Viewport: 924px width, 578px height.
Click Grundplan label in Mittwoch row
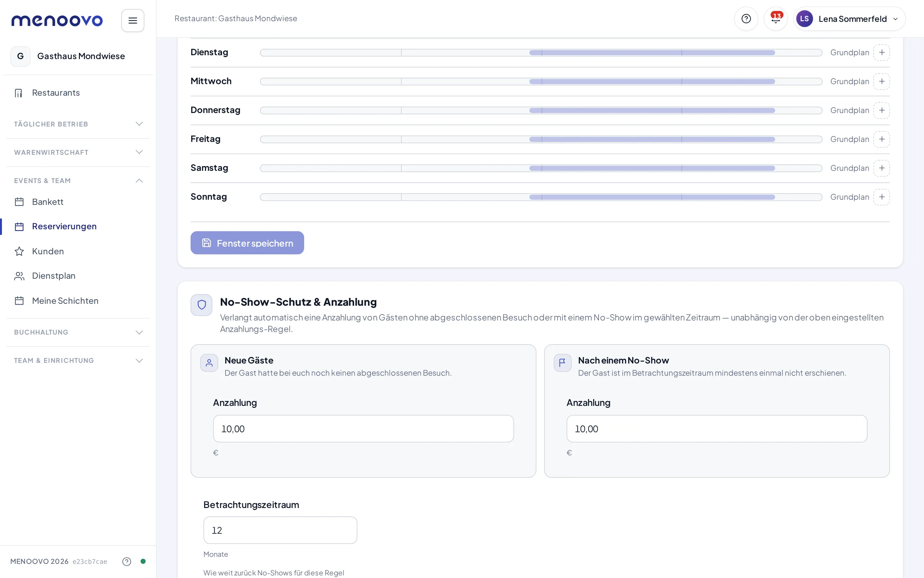[850, 82]
